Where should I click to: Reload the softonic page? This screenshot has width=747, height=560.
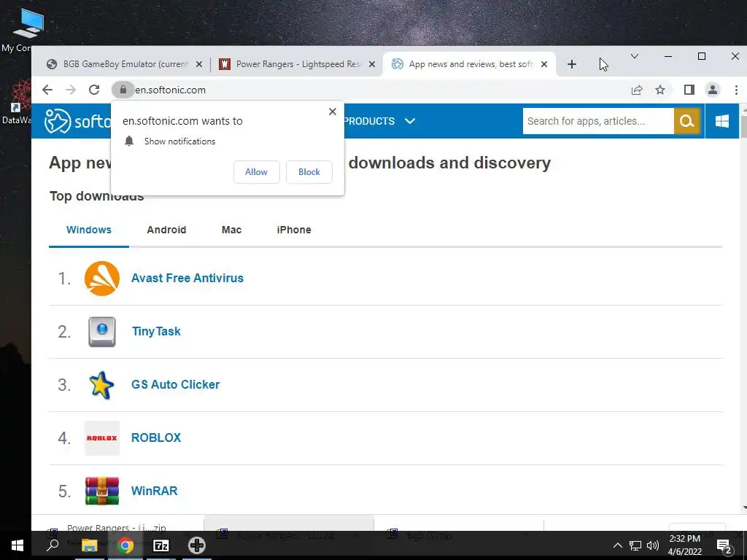[94, 90]
